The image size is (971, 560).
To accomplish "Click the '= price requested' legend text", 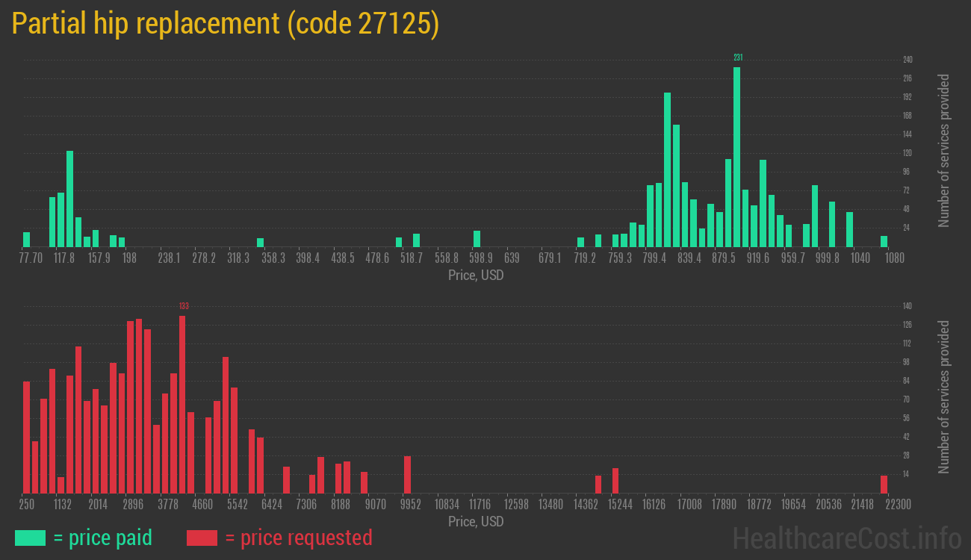I will [298, 538].
